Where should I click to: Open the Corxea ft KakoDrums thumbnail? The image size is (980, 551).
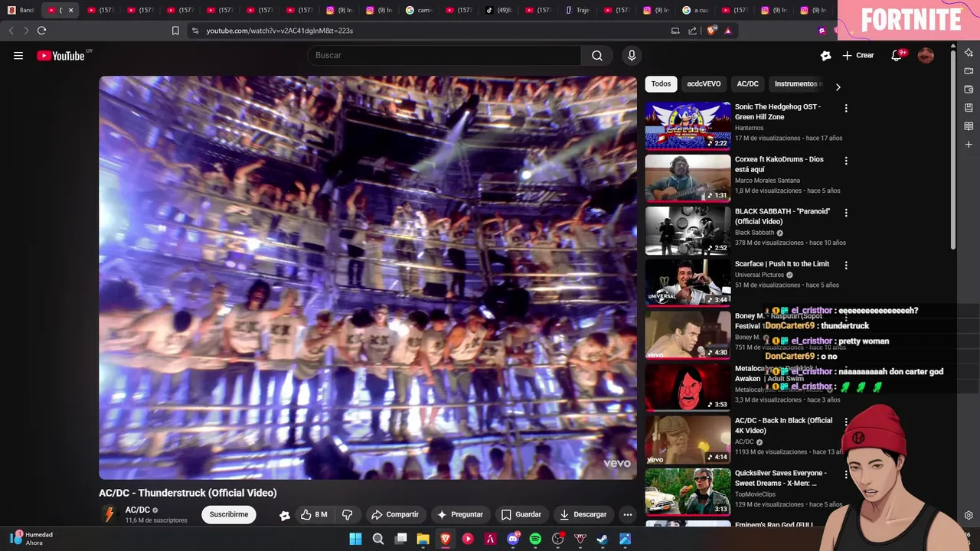point(688,178)
